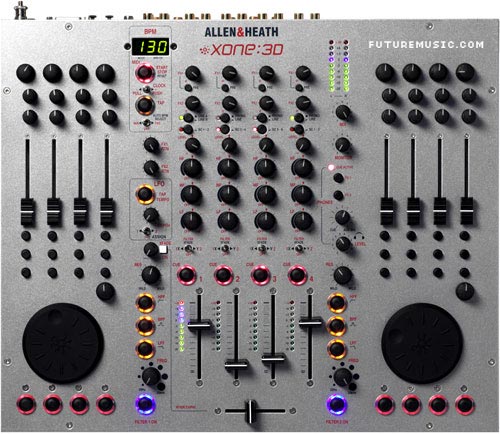
Task: Flip channel 4 filter assign switch
Action: 299,248
